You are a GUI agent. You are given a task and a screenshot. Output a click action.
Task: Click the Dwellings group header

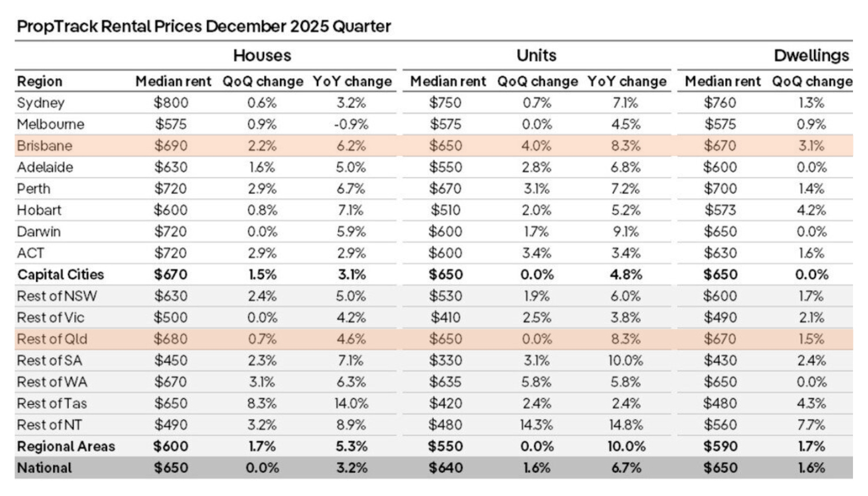(x=811, y=55)
